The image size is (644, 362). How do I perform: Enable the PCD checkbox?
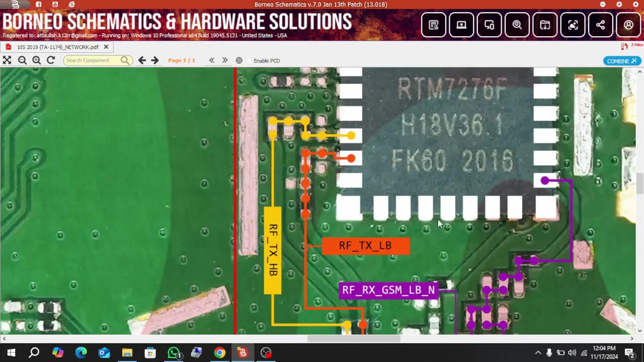[250, 60]
